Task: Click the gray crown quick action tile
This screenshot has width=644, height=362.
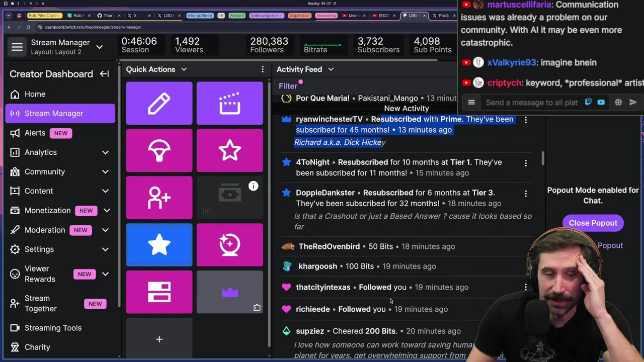Action: [x=230, y=292]
